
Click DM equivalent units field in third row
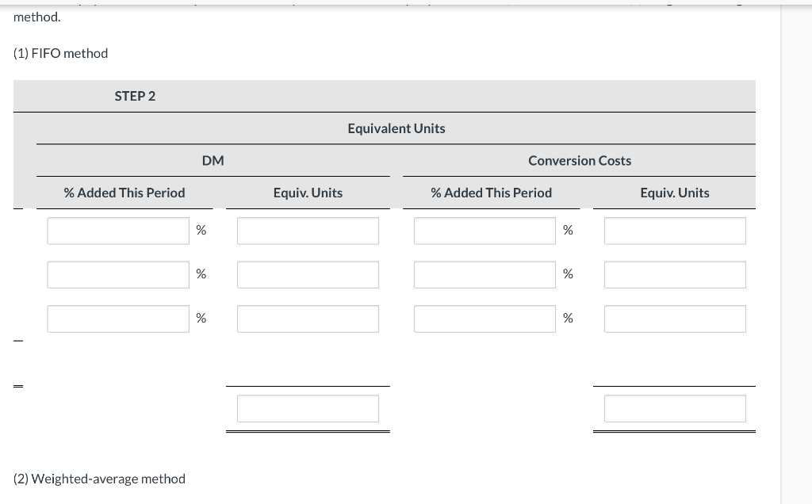(308, 319)
